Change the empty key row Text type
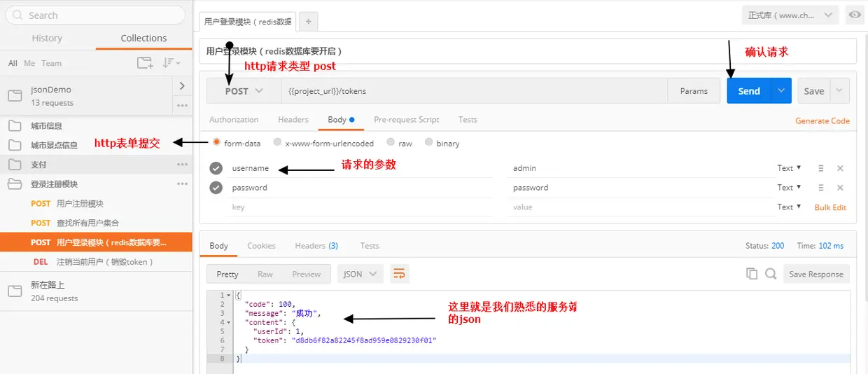Image resolution: width=868 pixels, height=374 pixels. [789, 207]
